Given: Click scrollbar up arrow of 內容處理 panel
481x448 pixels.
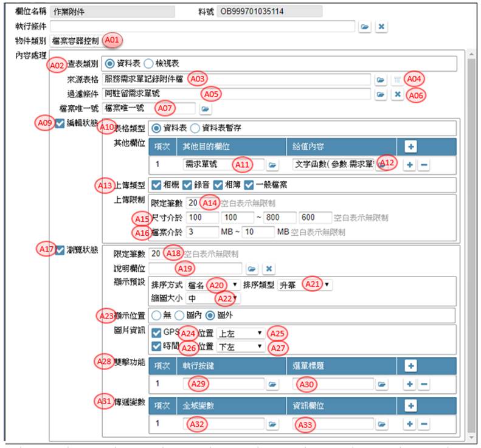Looking at the screenshot, I should tap(472, 55).
